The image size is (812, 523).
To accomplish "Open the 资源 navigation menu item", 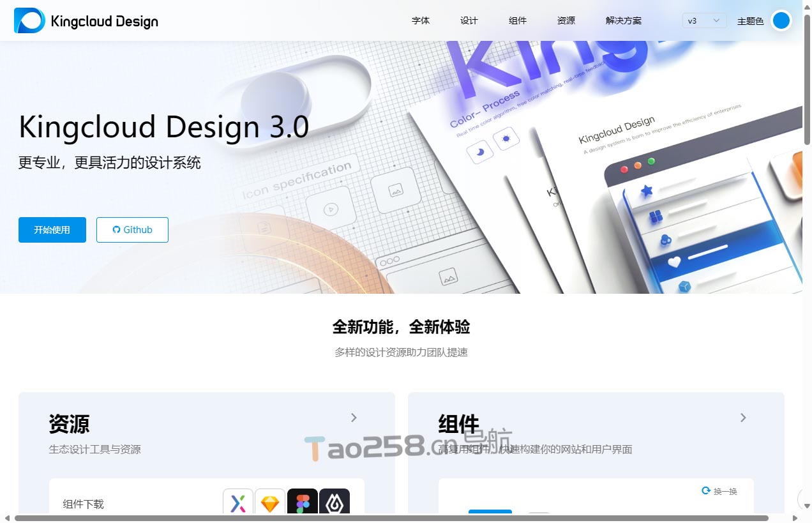I will pos(566,20).
